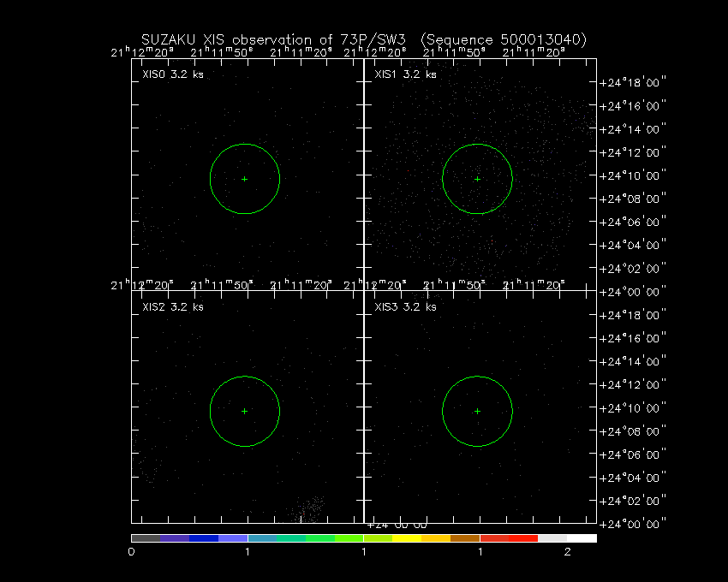Click +24°18'00" label beside the XIS3 panel
The image size is (728, 582).
click(x=632, y=315)
